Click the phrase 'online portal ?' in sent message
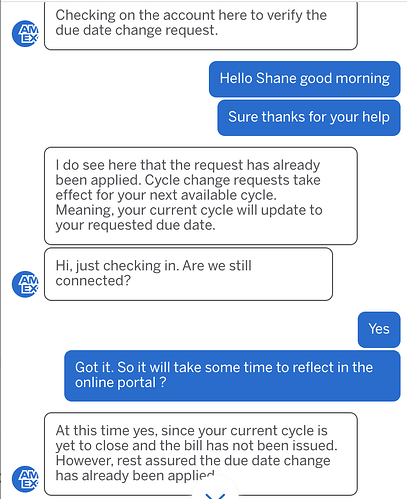 point(121,383)
